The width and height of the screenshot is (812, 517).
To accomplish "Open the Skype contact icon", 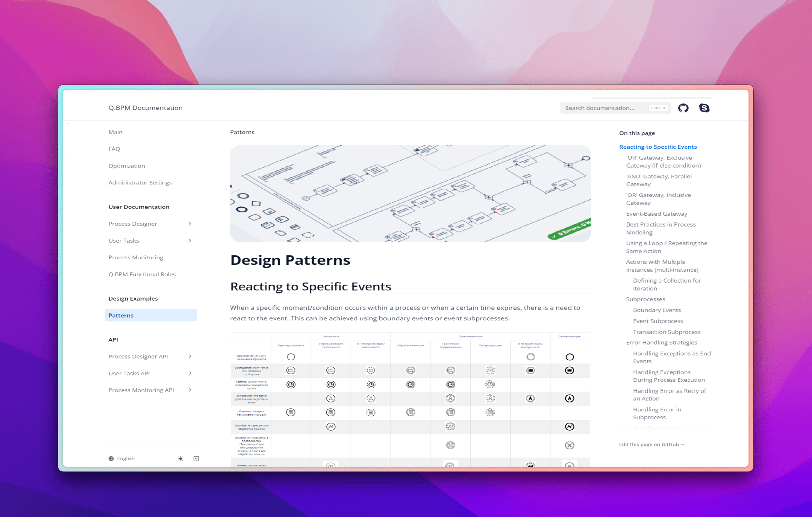I will click(704, 108).
